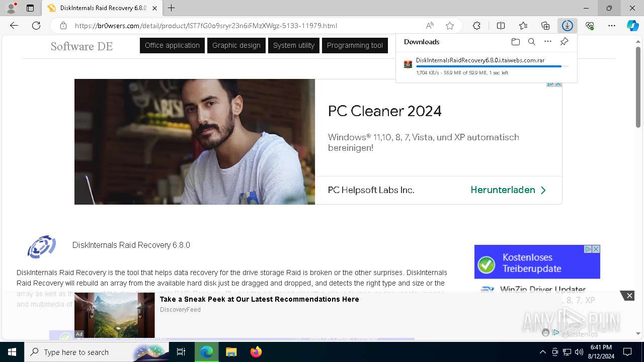644x362 pixels.
Task: Open Browser essentials icon
Action: [x=590, y=26]
